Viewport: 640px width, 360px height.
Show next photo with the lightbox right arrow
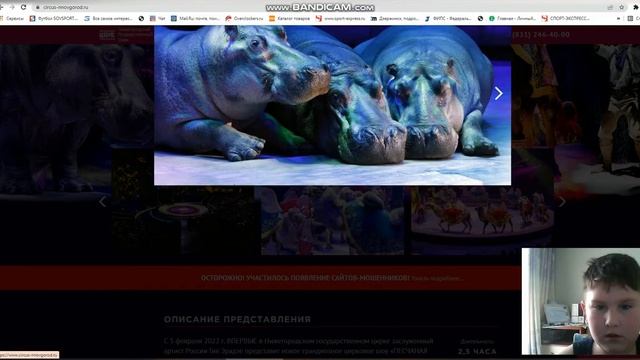(498, 93)
